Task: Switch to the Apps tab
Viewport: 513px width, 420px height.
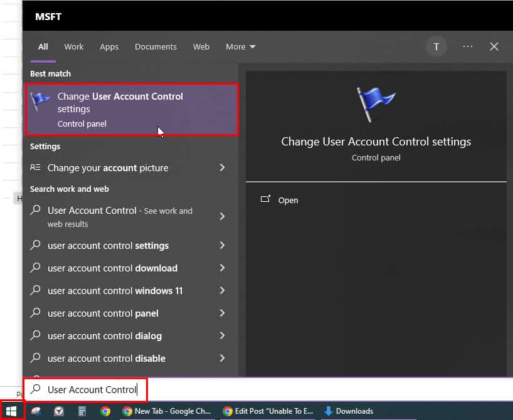Action: 109,47
